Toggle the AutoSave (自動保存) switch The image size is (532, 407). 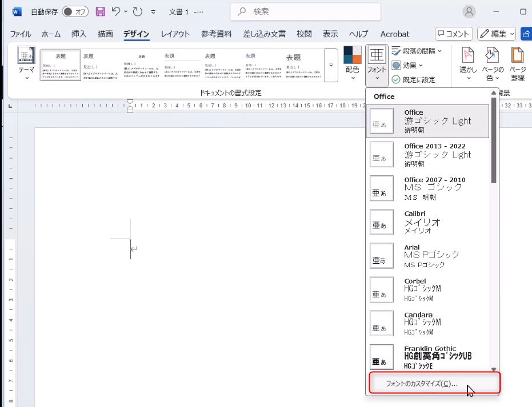(x=75, y=11)
